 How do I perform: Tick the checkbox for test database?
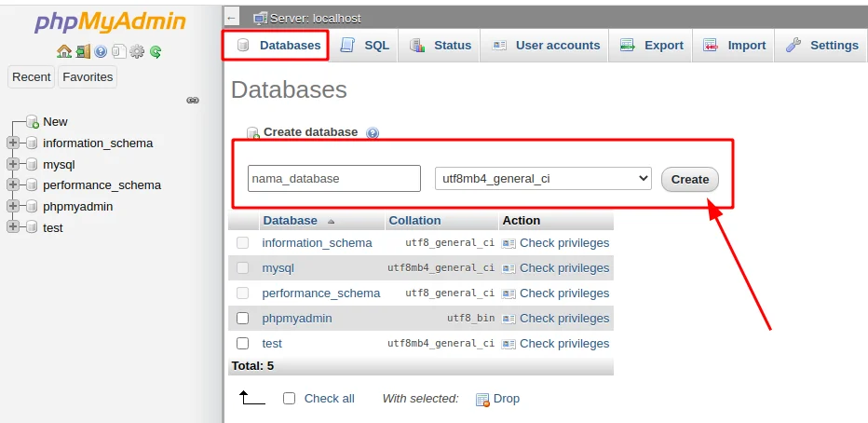(x=242, y=343)
